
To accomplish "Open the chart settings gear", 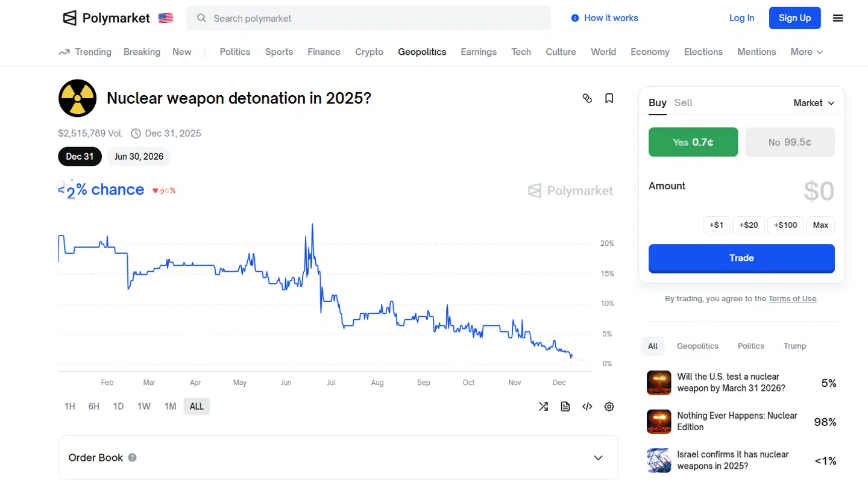I will (x=609, y=406).
